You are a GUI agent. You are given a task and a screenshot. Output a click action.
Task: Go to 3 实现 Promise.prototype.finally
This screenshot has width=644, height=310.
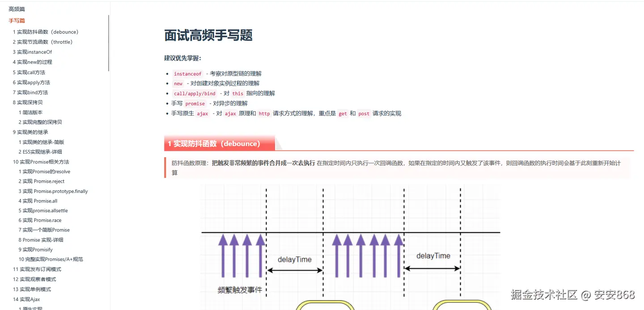(x=53, y=191)
